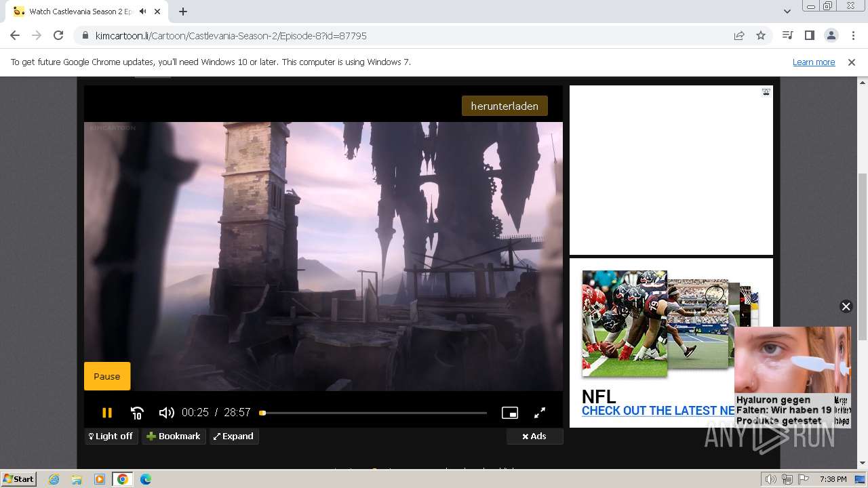Click the NFL football ad image
The height and width of the screenshot is (488, 868).
[x=625, y=323]
